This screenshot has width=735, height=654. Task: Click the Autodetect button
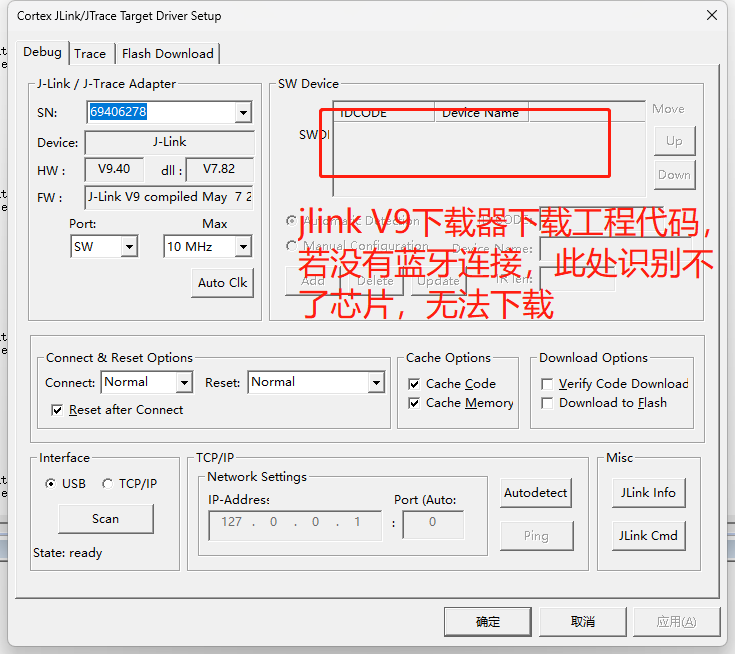click(x=535, y=493)
